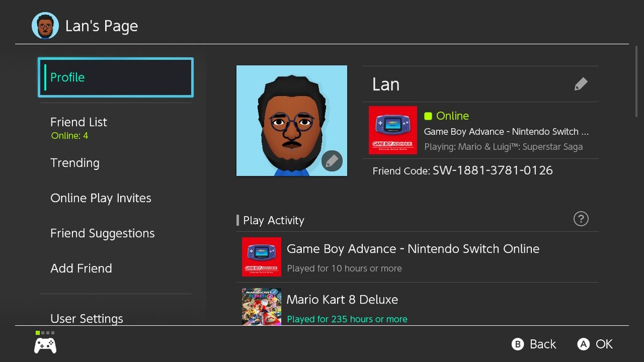Click the green Online status text
This screenshot has height=362, width=644.
pyautogui.click(x=452, y=116)
